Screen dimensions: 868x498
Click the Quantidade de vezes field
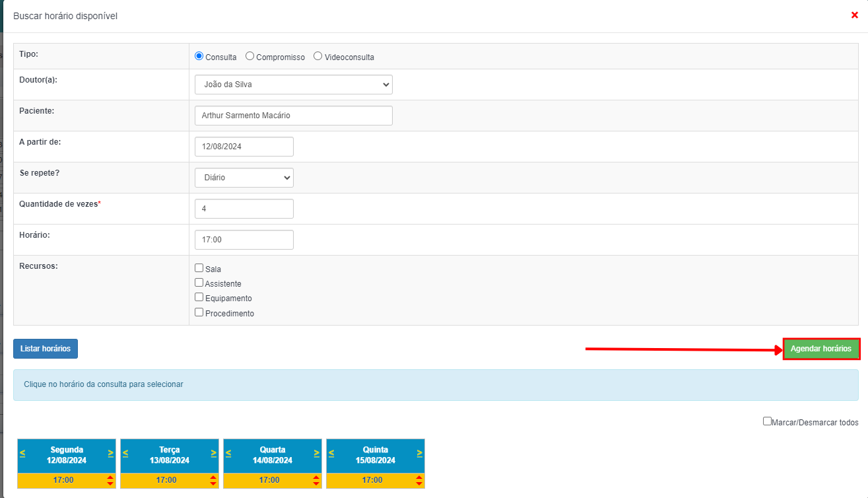pyautogui.click(x=244, y=209)
